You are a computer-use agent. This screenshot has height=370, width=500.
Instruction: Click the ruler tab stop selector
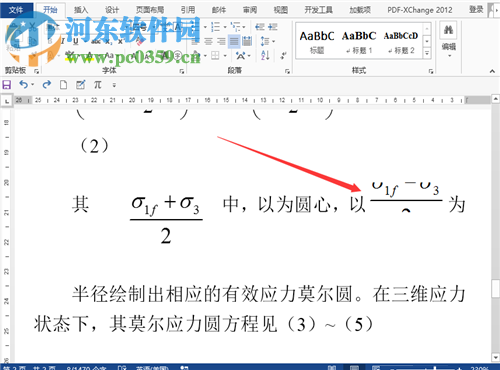click(x=7, y=100)
